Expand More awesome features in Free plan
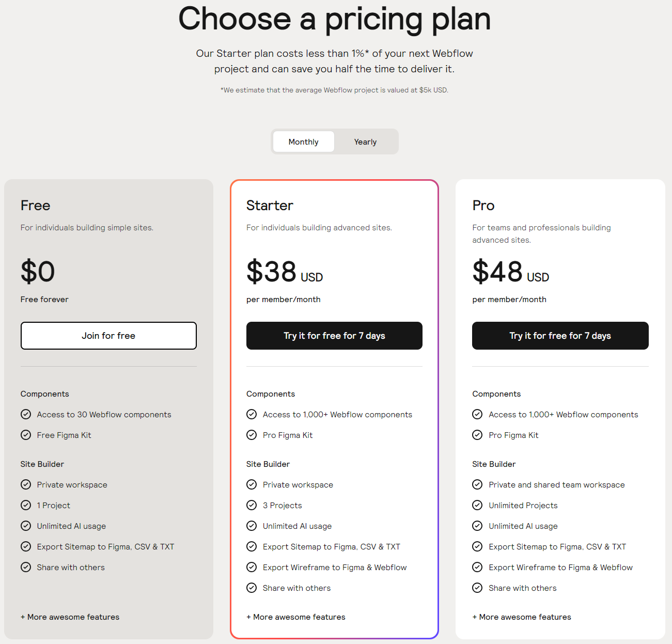The image size is (672, 644). point(70,617)
